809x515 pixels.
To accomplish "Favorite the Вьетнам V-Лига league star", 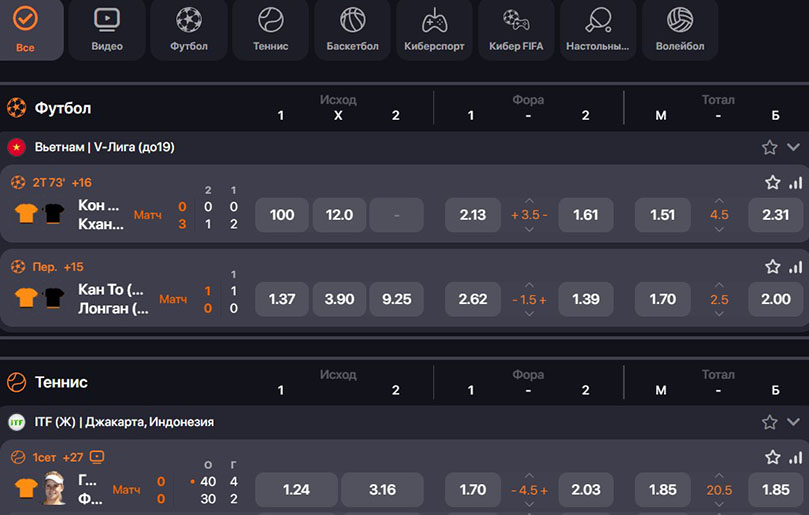I will point(769,147).
